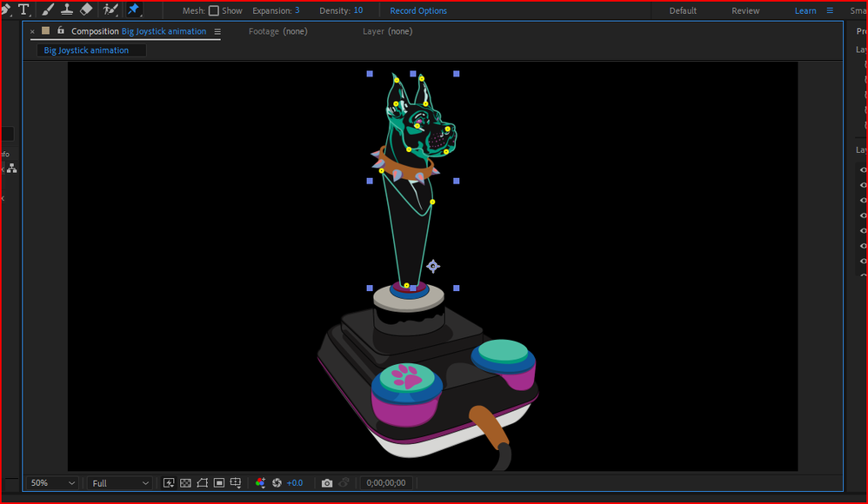Click the Fast Previews icon
868x504 pixels.
pyautogui.click(x=169, y=483)
